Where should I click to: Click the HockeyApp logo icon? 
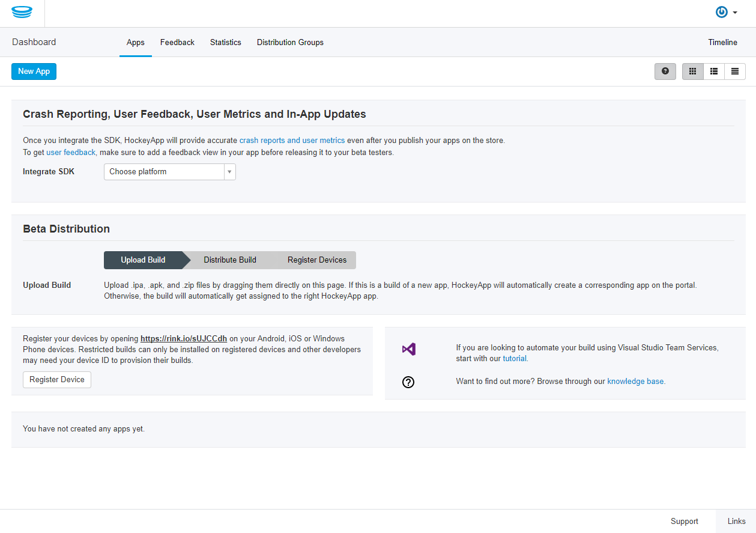pyautogui.click(x=22, y=12)
